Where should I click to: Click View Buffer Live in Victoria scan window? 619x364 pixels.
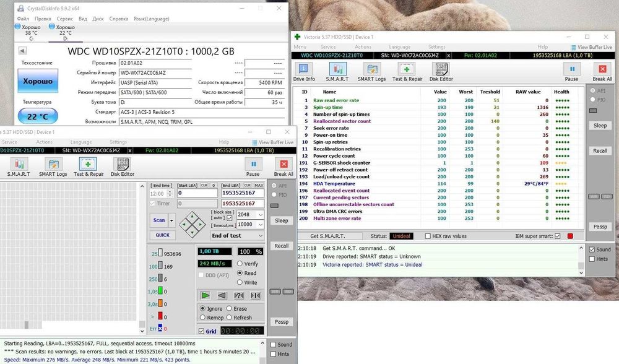point(273,142)
